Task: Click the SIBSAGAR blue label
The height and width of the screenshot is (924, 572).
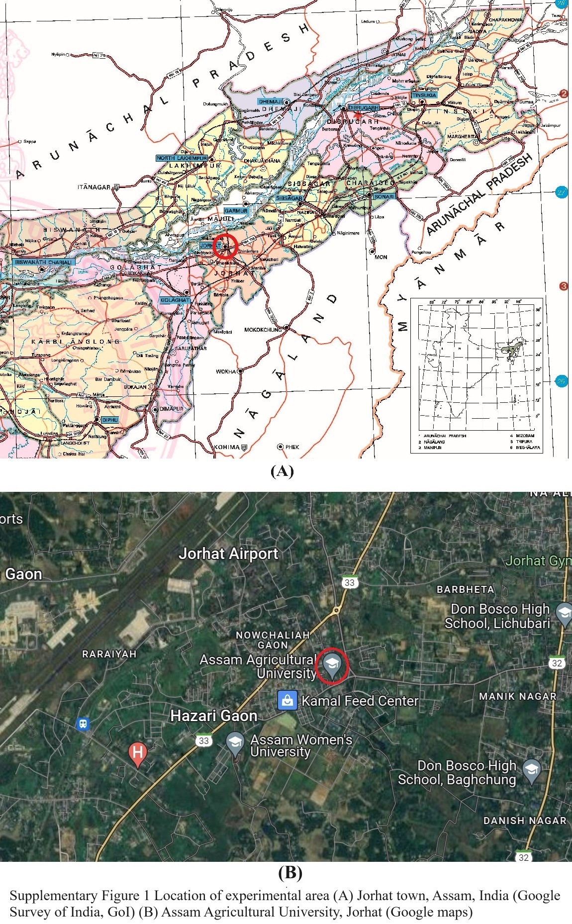Action: (289, 198)
